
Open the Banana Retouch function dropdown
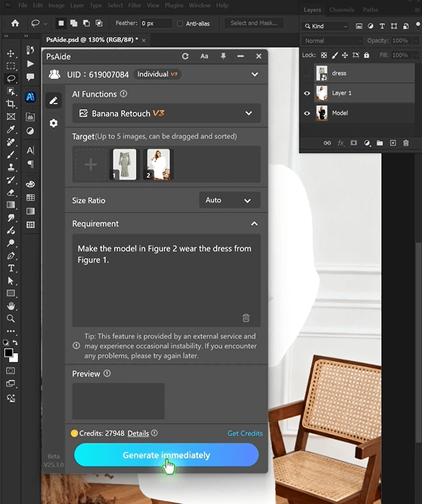click(166, 113)
